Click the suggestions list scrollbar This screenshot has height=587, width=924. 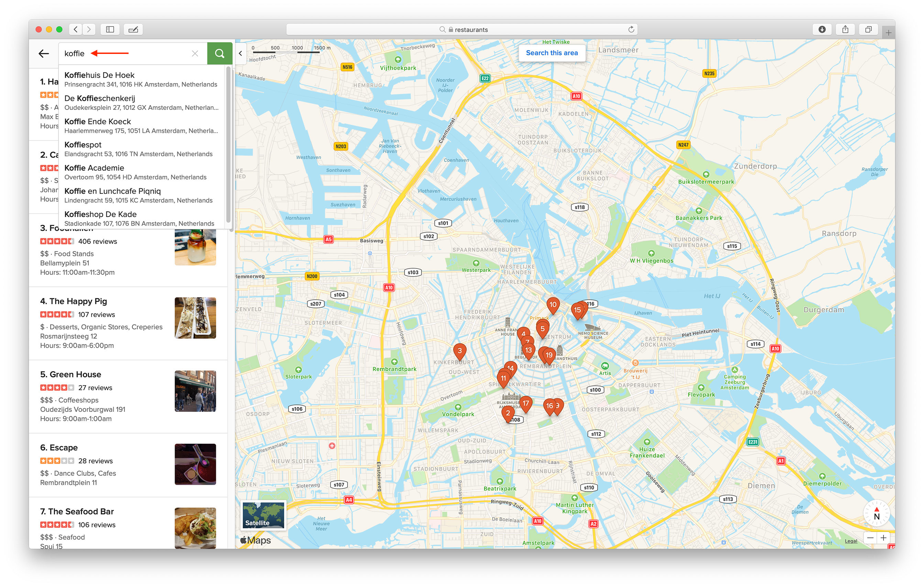(228, 145)
